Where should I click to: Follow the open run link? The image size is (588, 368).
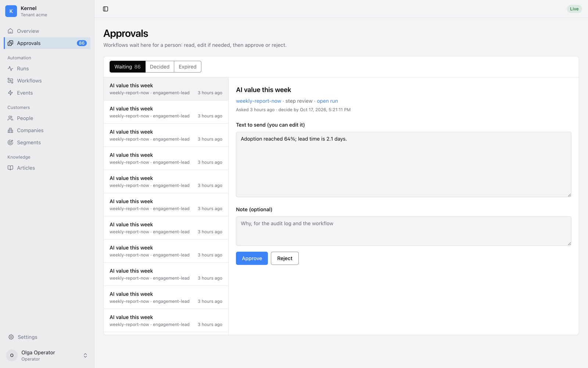327,101
